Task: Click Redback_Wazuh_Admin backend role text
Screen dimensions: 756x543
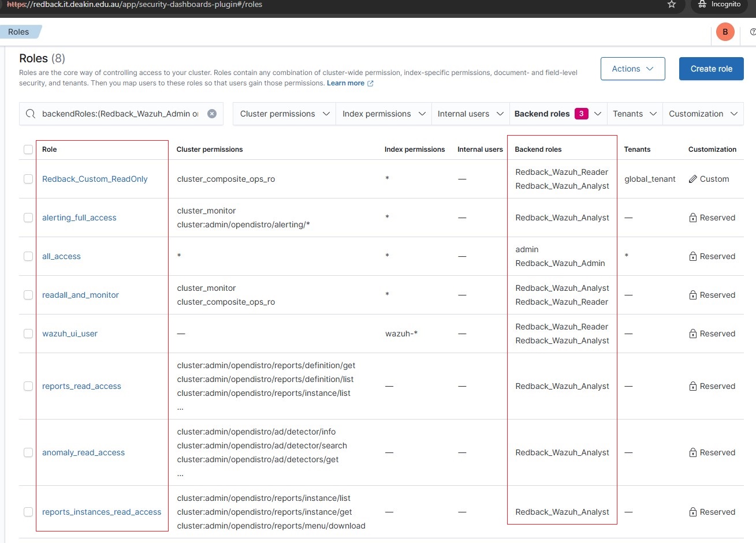Action: pos(560,263)
